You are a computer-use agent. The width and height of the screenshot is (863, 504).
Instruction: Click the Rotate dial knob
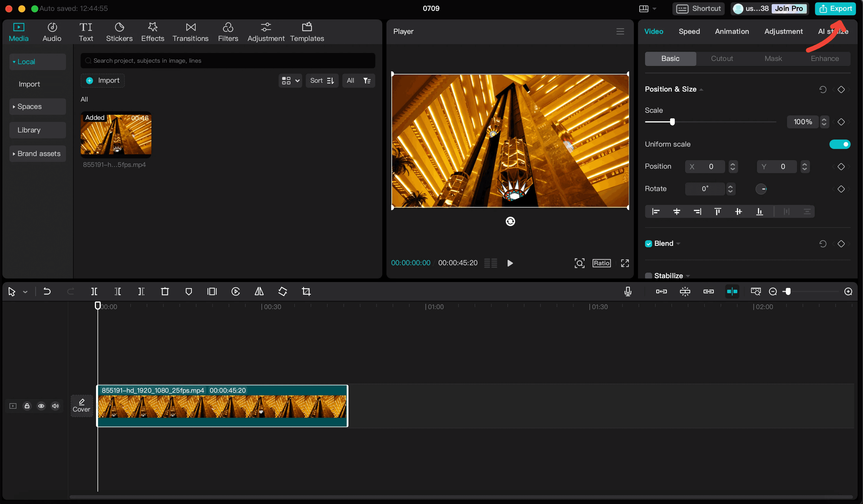761,189
